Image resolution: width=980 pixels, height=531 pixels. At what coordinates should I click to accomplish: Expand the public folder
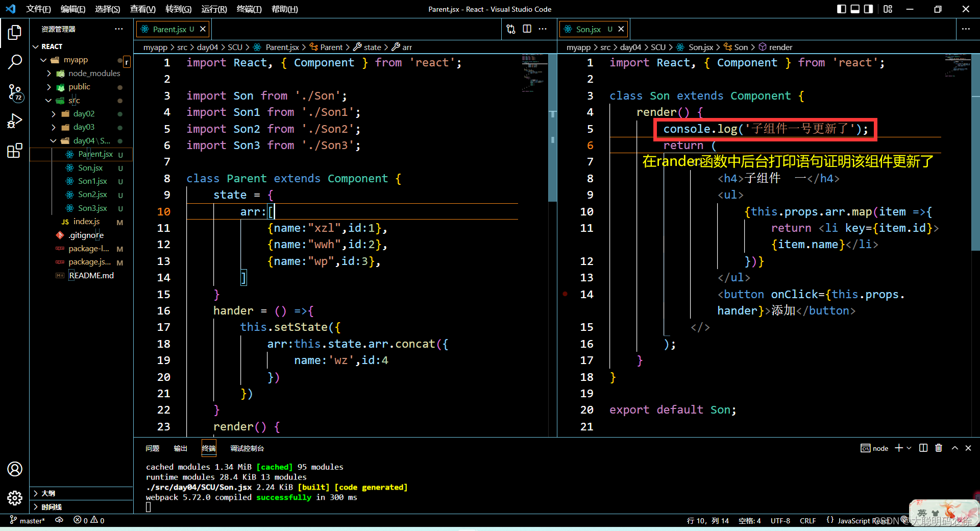coord(50,87)
